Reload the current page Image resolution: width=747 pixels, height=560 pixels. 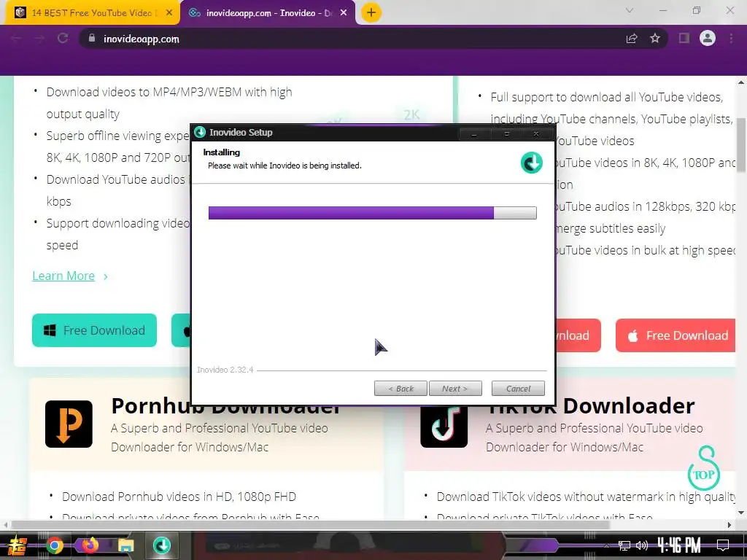[x=63, y=39]
